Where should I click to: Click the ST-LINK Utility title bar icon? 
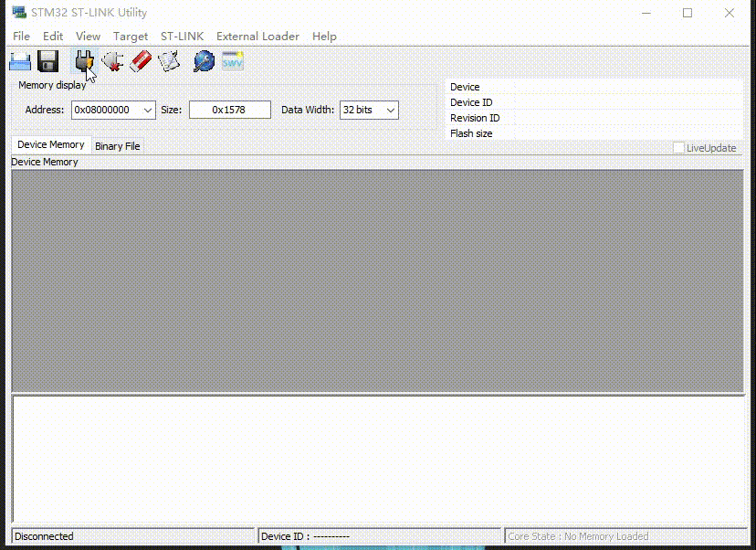click(x=19, y=13)
